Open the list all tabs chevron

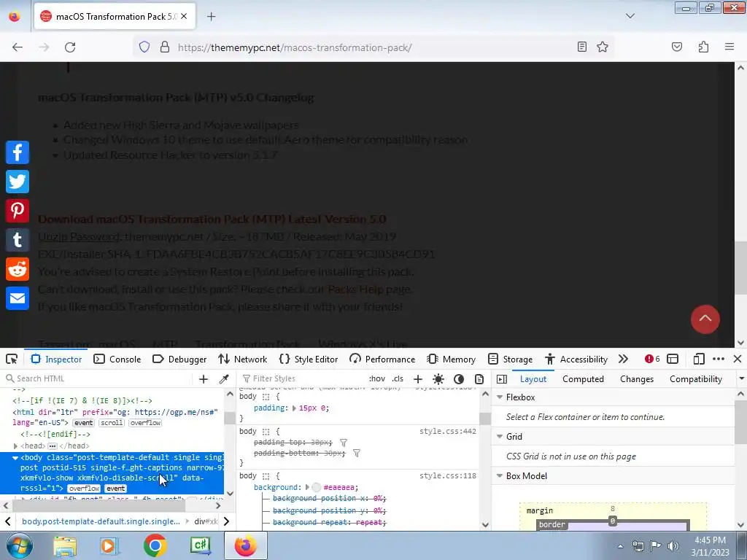click(630, 16)
